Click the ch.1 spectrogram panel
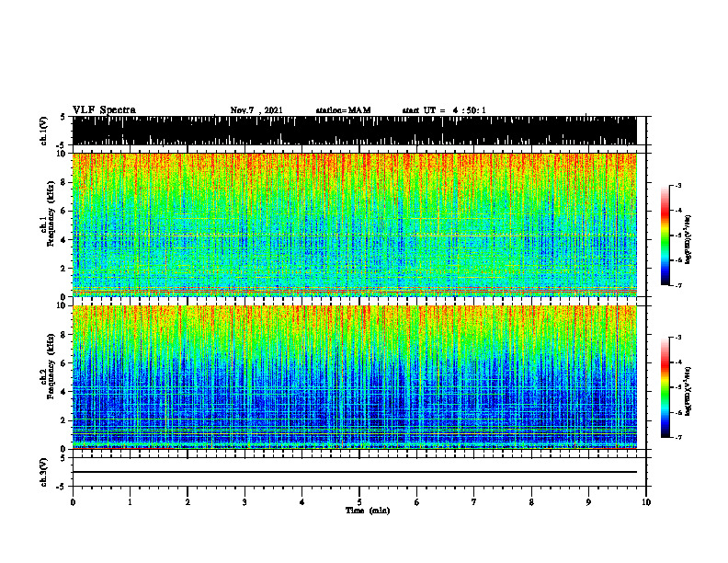The image size is (728, 563). point(354,224)
